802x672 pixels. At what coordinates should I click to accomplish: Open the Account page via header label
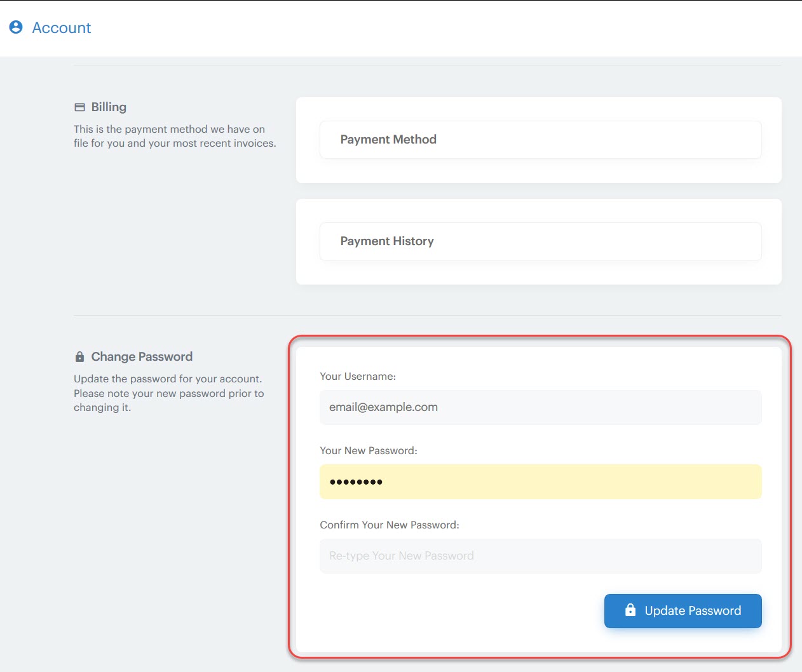coord(61,28)
